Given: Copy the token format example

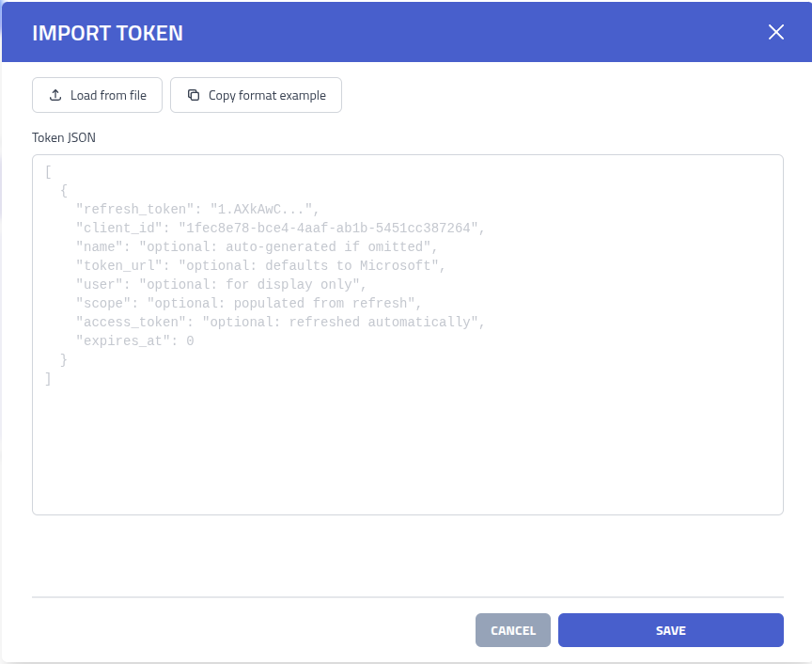Looking at the screenshot, I should point(256,94).
